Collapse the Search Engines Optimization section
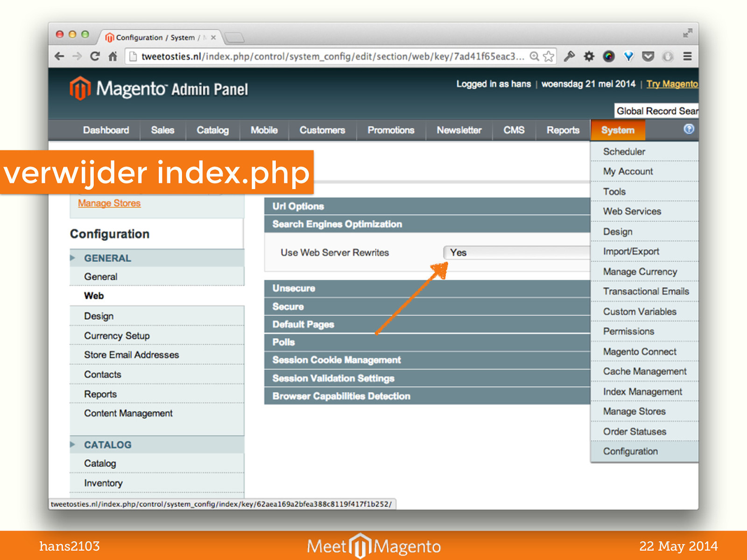The width and height of the screenshot is (747, 560). (x=427, y=224)
